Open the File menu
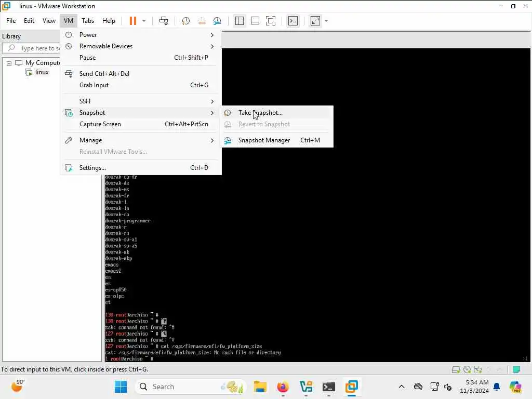 [x=11, y=21]
